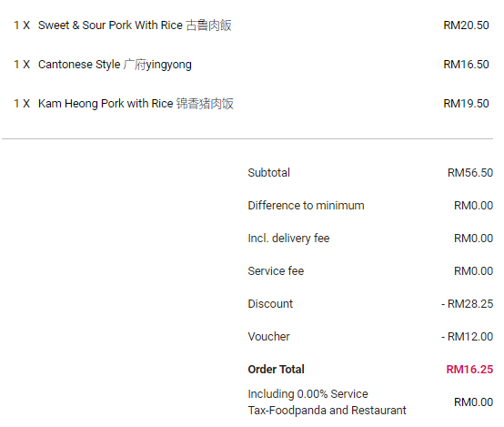The image size is (504, 427).
Task: Click the Service fee RM0.00 amount
Action: [x=473, y=271]
